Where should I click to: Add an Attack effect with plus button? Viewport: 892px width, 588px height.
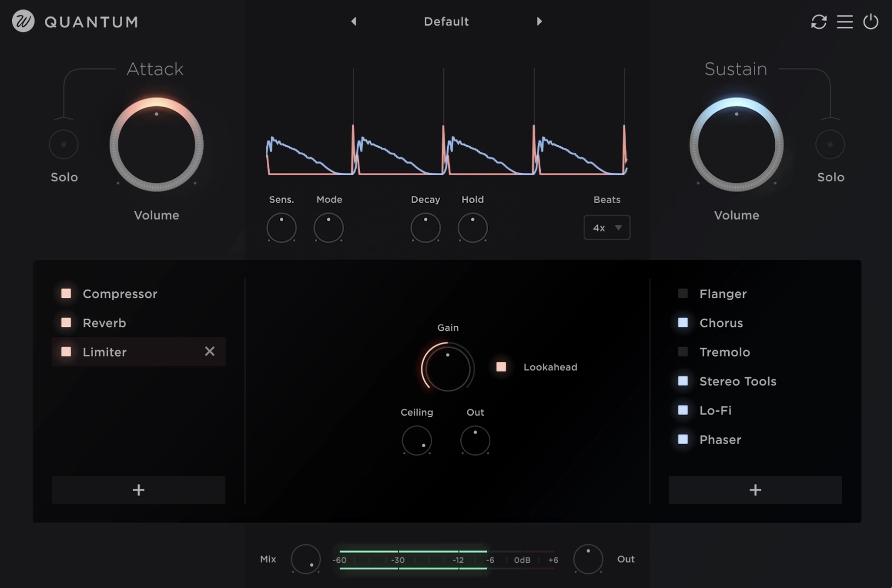pos(139,490)
